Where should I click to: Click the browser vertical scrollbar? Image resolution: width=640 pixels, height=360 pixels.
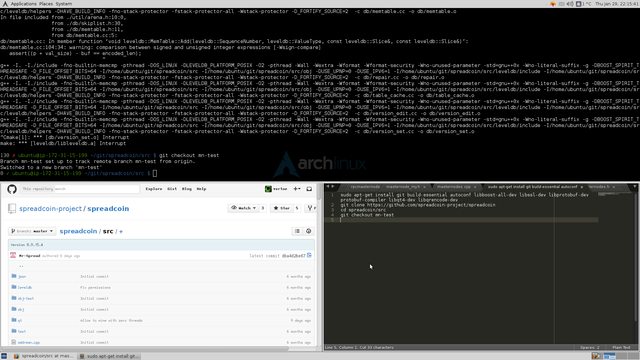(x=319, y=192)
